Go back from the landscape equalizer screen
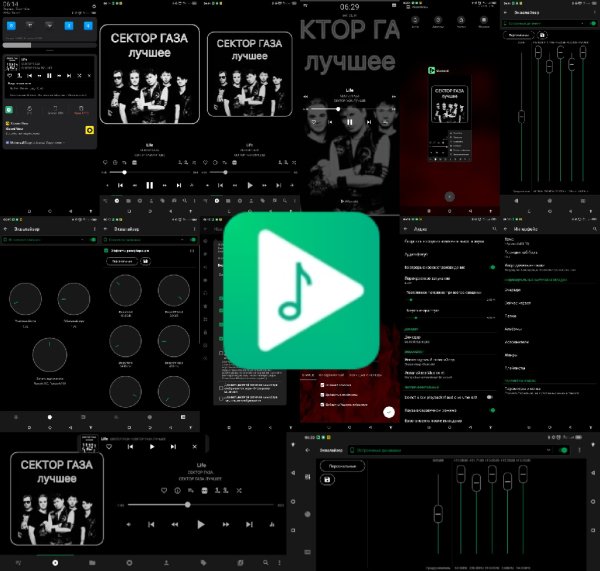Image resolution: width=600 pixels, height=571 pixels. click(308, 450)
